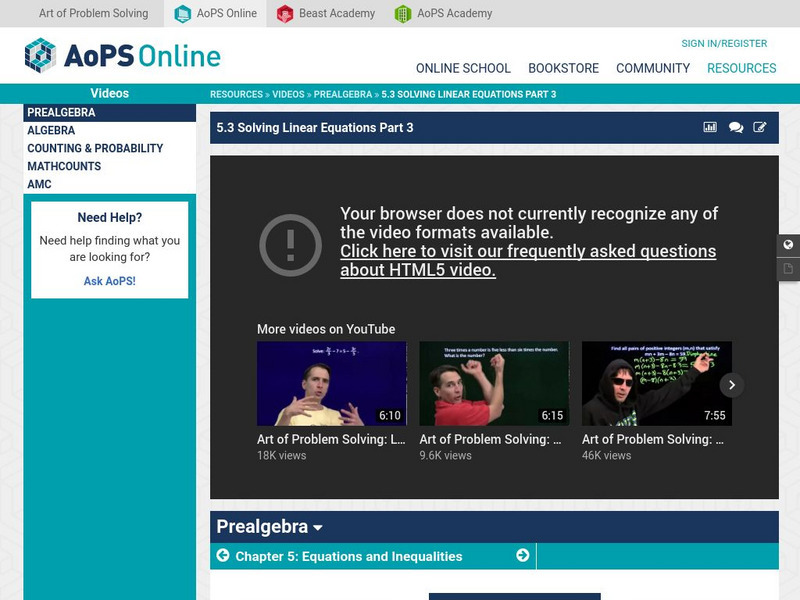Image resolution: width=800 pixels, height=600 pixels.
Task: Click Resources breadcrumb link
Action: click(236, 94)
